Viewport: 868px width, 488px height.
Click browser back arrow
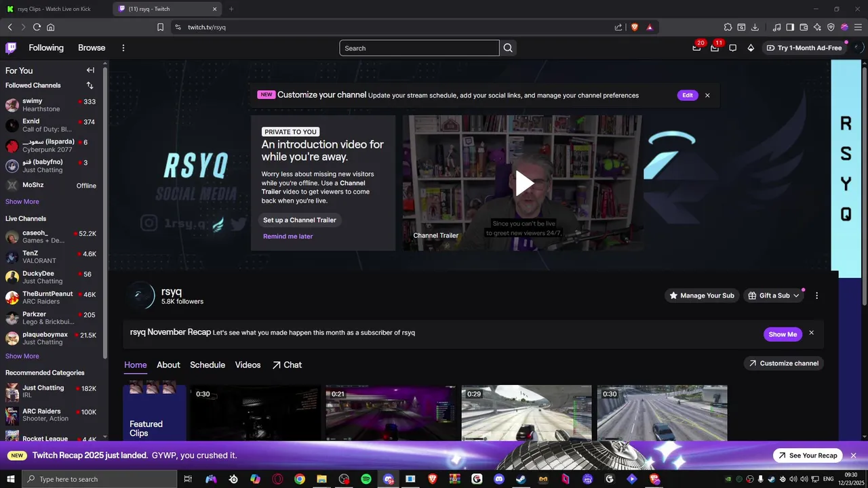pos(9,27)
